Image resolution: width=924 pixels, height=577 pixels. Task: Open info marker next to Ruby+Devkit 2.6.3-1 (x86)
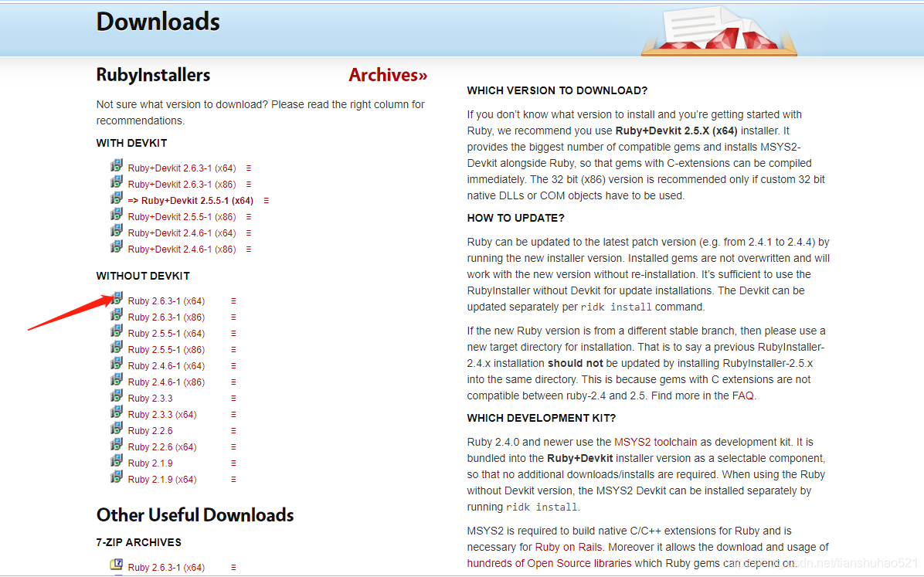coord(249,185)
